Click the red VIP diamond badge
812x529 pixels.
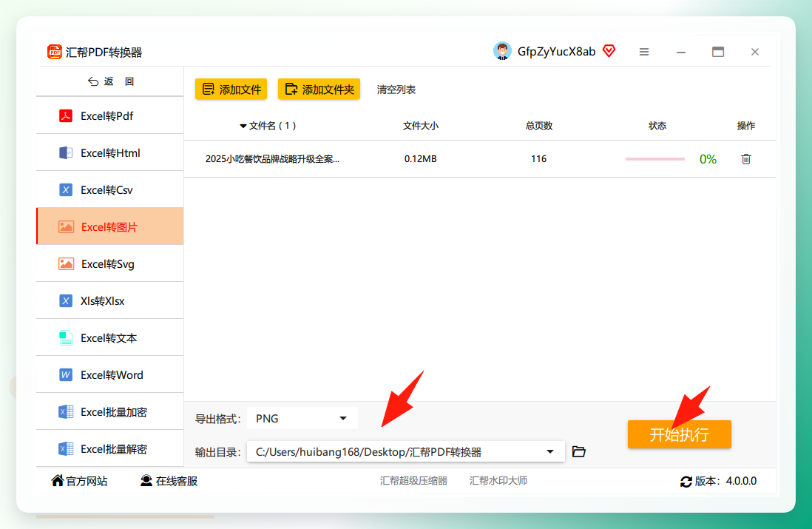click(x=609, y=51)
